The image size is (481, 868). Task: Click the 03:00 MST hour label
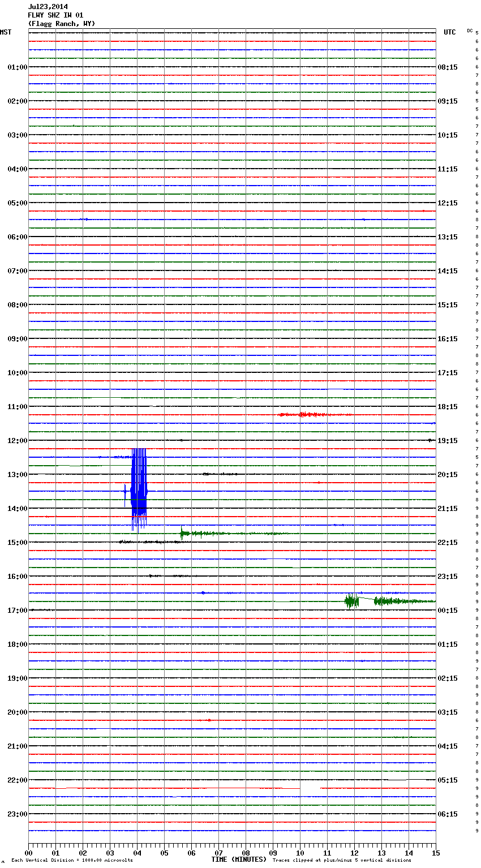coord(18,135)
